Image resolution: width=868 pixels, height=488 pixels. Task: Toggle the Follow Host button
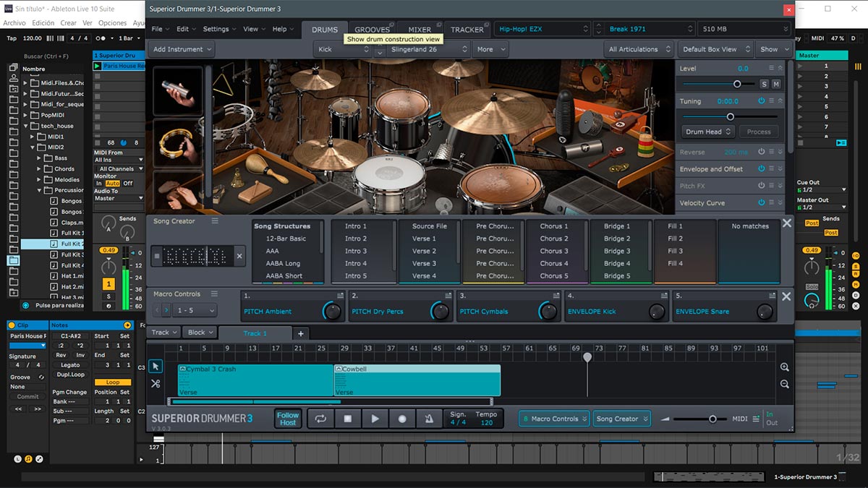pyautogui.click(x=288, y=419)
